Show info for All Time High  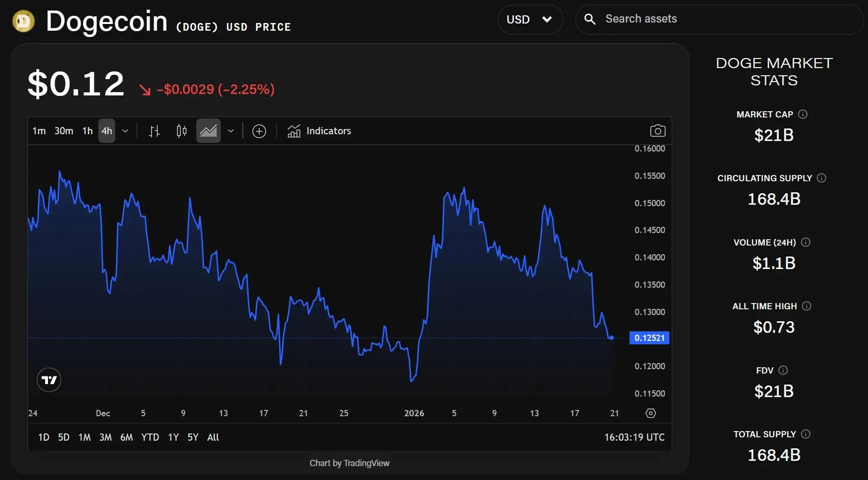[x=807, y=306]
